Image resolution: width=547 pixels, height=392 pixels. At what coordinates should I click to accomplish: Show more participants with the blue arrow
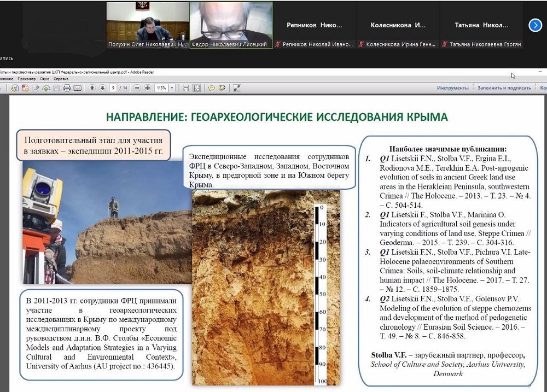pyautogui.click(x=535, y=25)
